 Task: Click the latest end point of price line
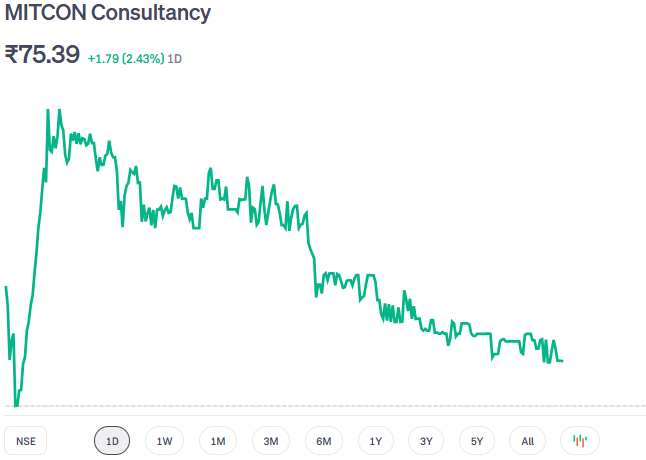coord(562,360)
